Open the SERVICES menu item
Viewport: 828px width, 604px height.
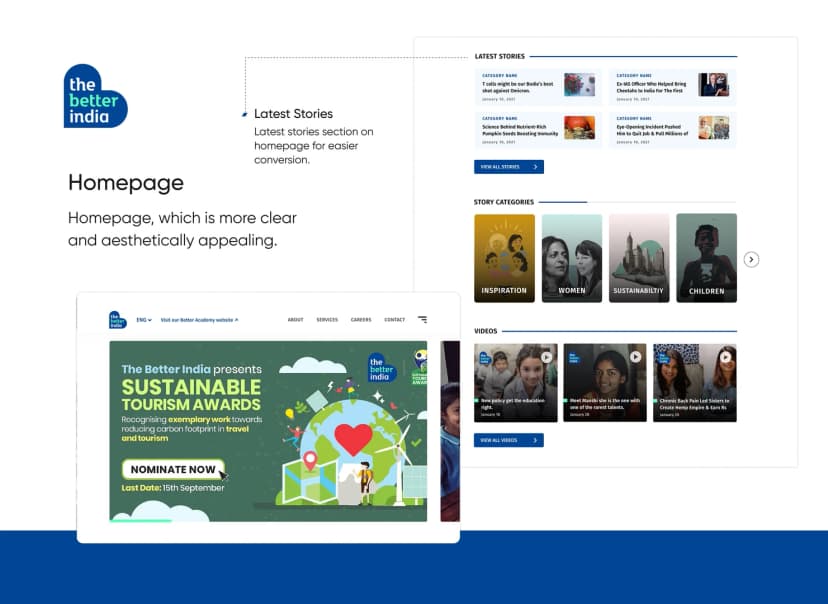pyautogui.click(x=327, y=319)
